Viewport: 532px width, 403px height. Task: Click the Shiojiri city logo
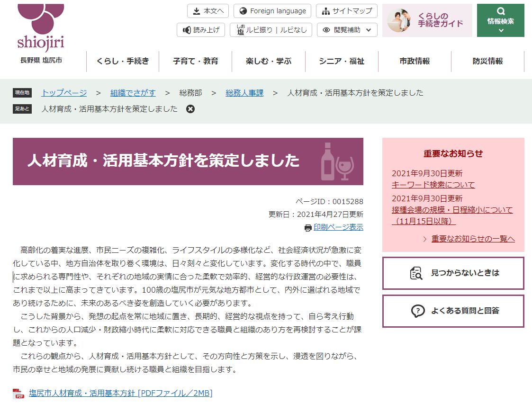tap(41, 27)
